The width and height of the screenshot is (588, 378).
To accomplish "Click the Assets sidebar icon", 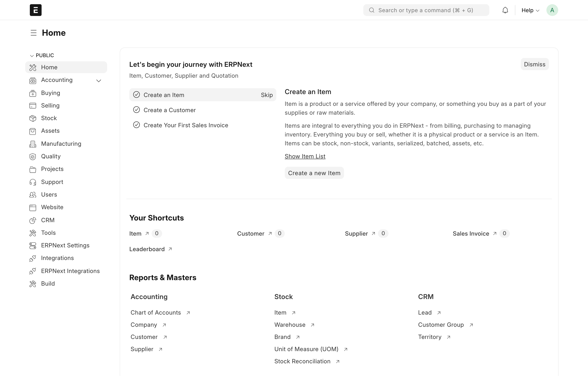I will point(33,131).
